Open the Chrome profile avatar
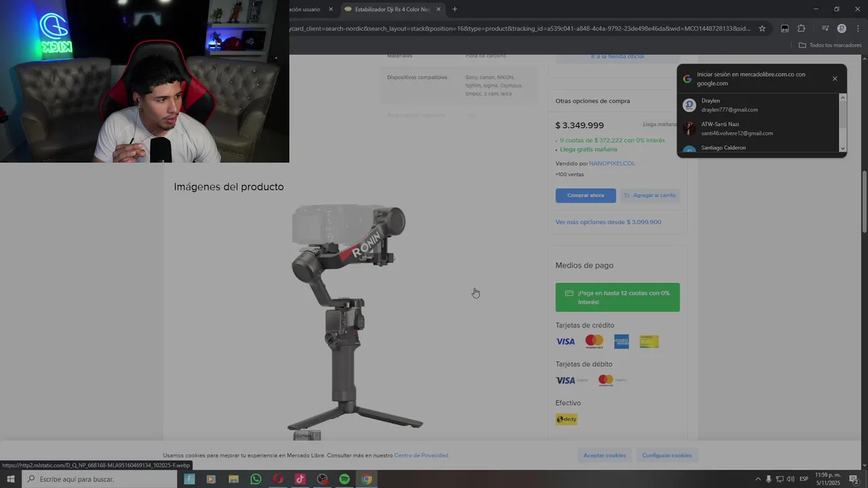 [x=842, y=28]
